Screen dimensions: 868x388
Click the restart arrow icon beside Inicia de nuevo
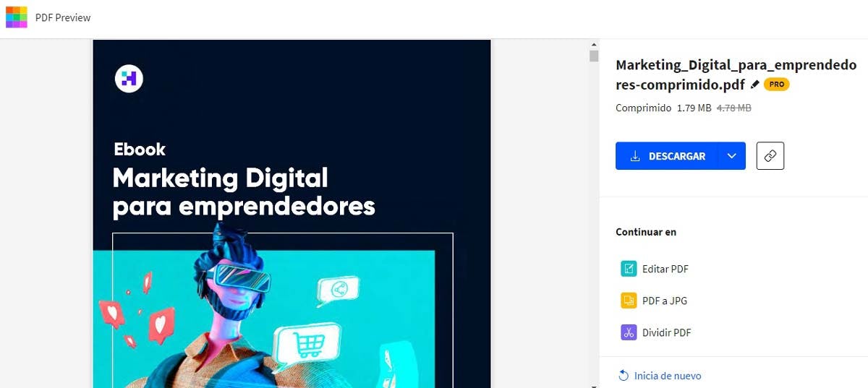[624, 376]
